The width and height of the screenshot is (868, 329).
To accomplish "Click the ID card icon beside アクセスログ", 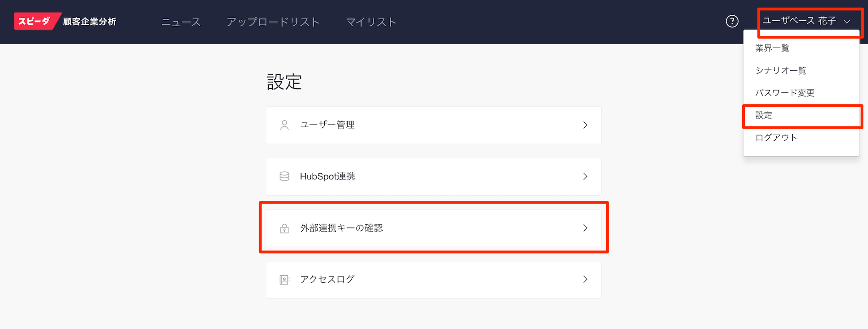I will (x=285, y=279).
